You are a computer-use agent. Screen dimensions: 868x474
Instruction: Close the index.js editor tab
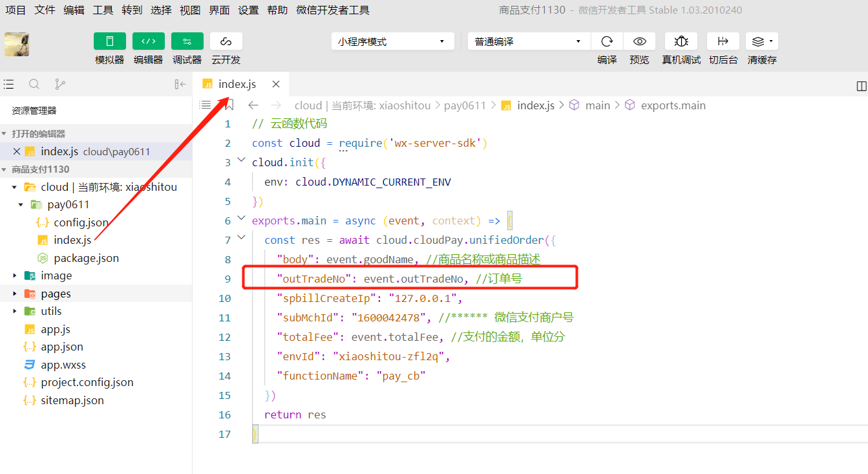pyautogui.click(x=276, y=84)
